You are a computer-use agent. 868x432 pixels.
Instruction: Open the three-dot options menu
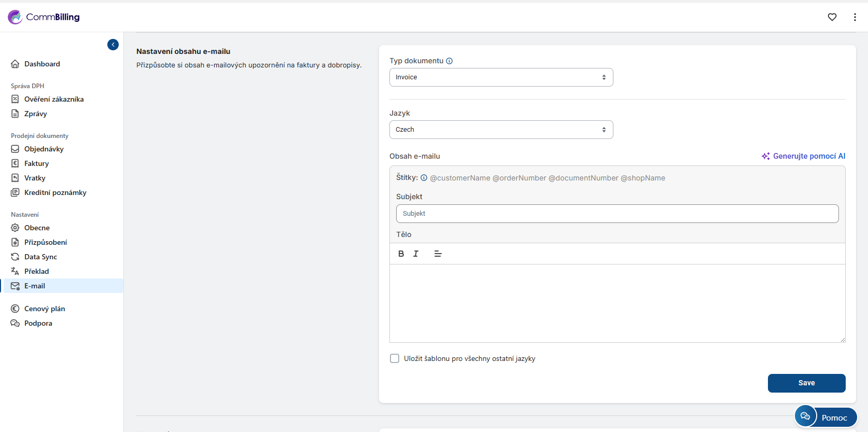tap(855, 17)
